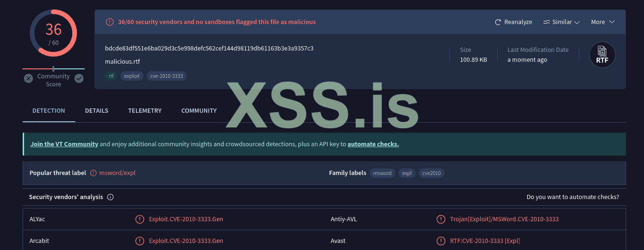Open the Telemetry tab
The width and height of the screenshot is (644, 250).
tap(144, 111)
